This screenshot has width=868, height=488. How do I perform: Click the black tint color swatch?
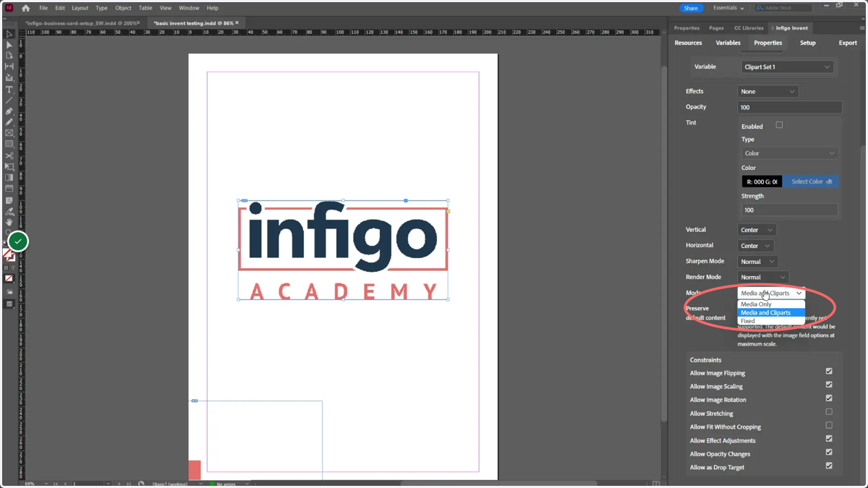click(x=762, y=181)
